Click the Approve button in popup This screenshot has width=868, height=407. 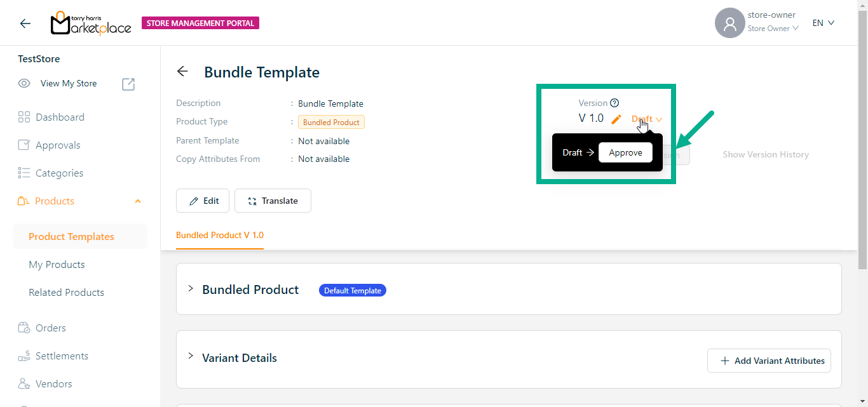coord(625,152)
